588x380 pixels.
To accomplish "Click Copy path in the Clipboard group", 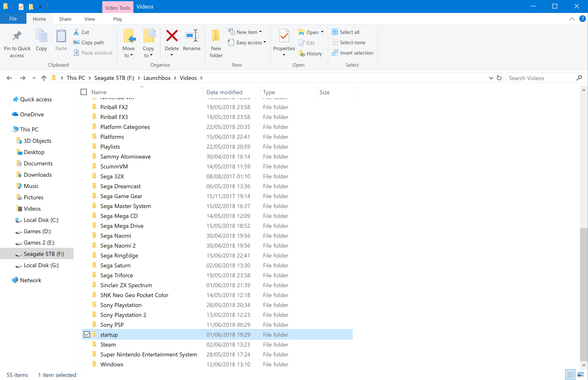I will (x=89, y=42).
